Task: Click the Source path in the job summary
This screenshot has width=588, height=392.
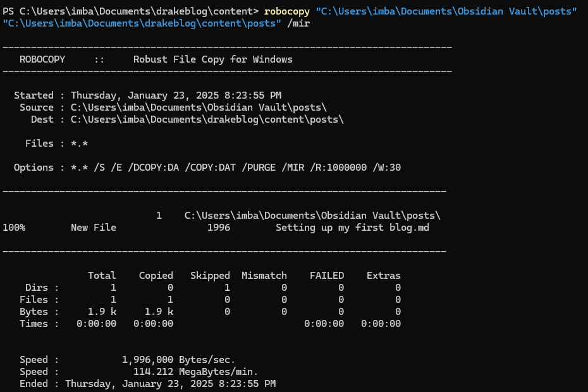Action: [x=199, y=107]
